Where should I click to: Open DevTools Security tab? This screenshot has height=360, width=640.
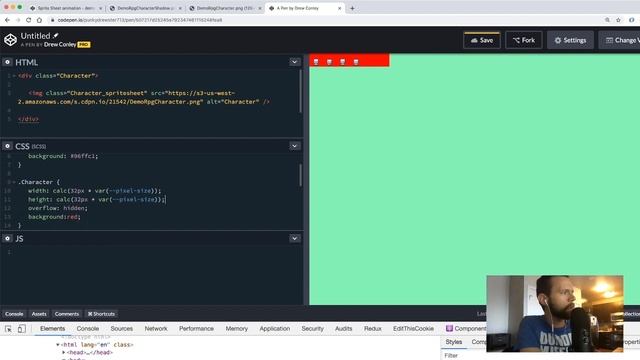pos(313,329)
